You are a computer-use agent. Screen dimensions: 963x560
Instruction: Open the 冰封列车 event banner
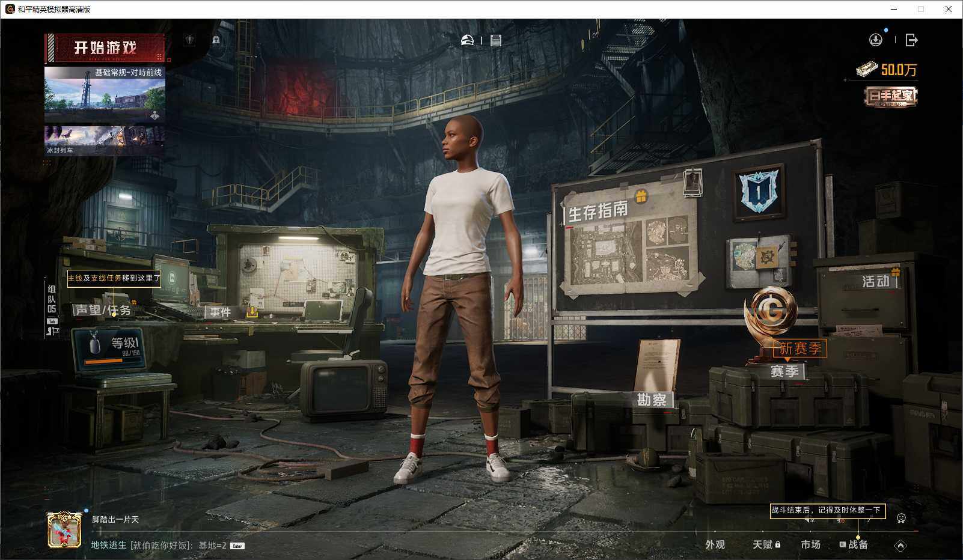pyautogui.click(x=105, y=141)
